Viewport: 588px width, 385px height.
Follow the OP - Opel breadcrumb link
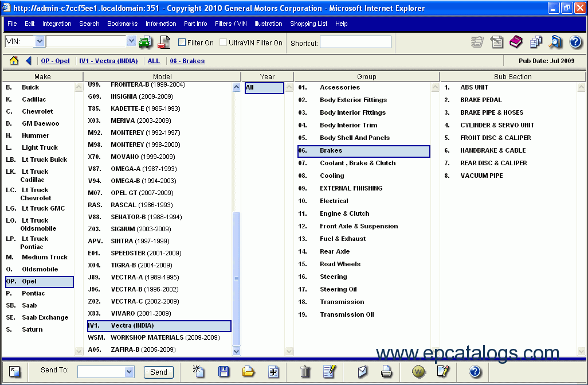56,61
